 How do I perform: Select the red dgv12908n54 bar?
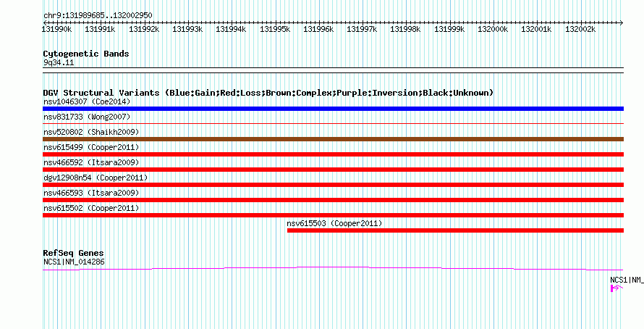pyautogui.click(x=333, y=185)
